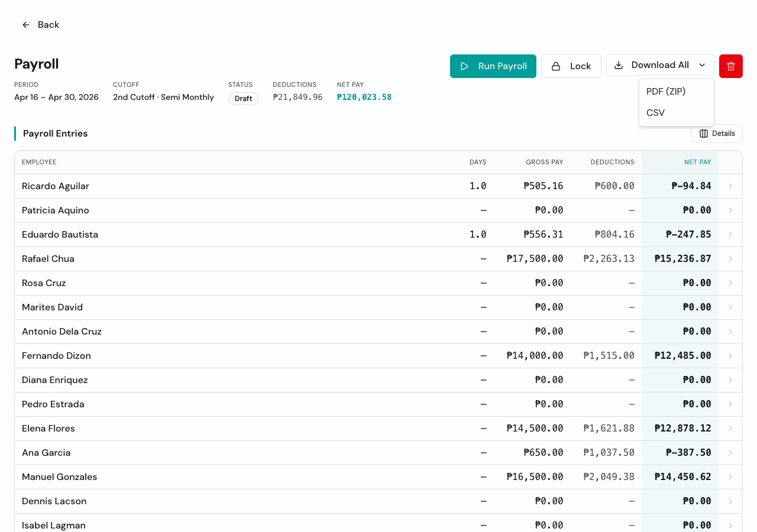Viewport: 757px width, 532px height.
Task: Click the red trash delete icon
Action: coord(731,66)
